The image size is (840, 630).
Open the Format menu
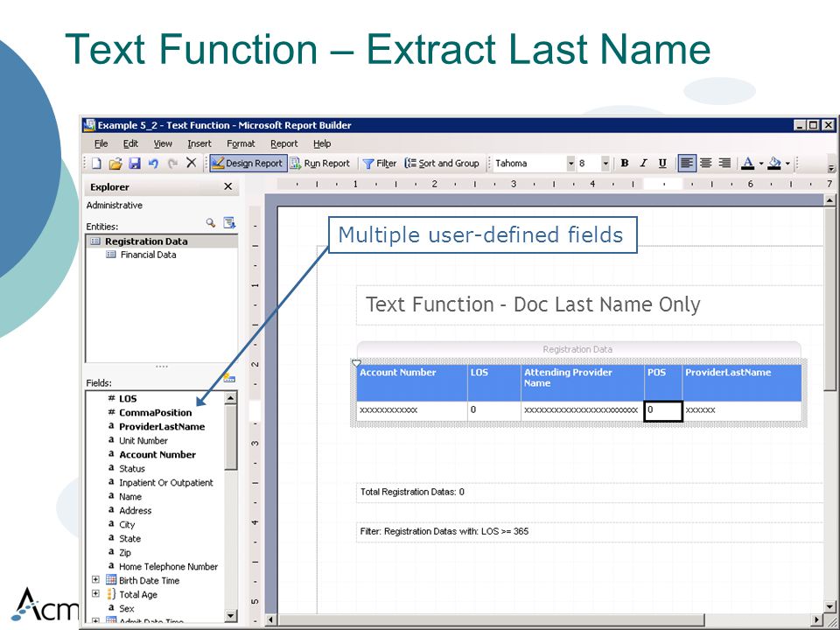[241, 143]
